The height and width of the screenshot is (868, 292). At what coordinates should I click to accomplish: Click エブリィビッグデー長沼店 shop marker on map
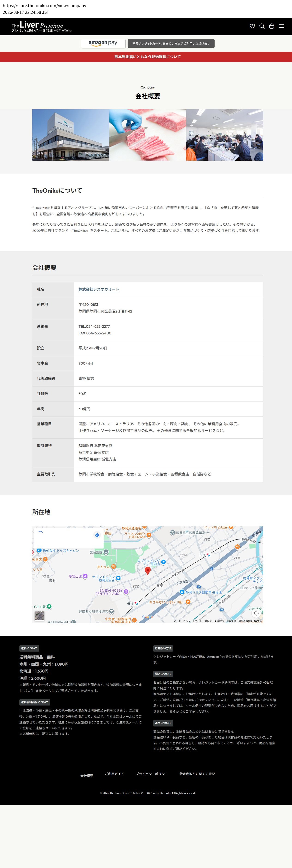pyautogui.click(x=163, y=562)
